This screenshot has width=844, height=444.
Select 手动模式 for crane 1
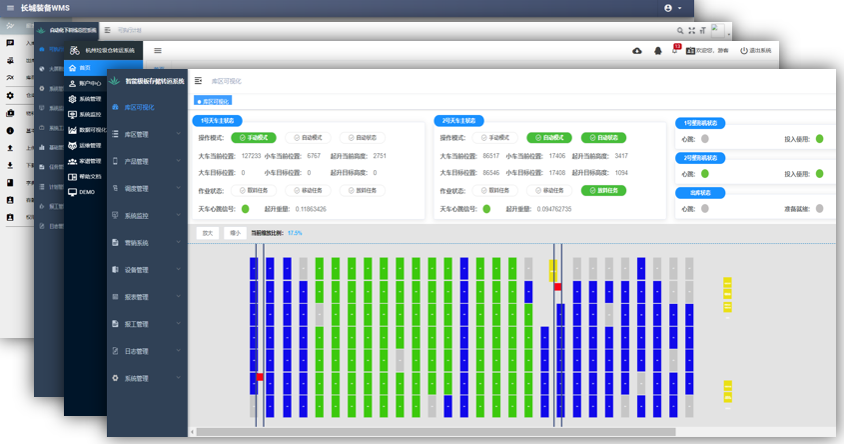click(253, 138)
